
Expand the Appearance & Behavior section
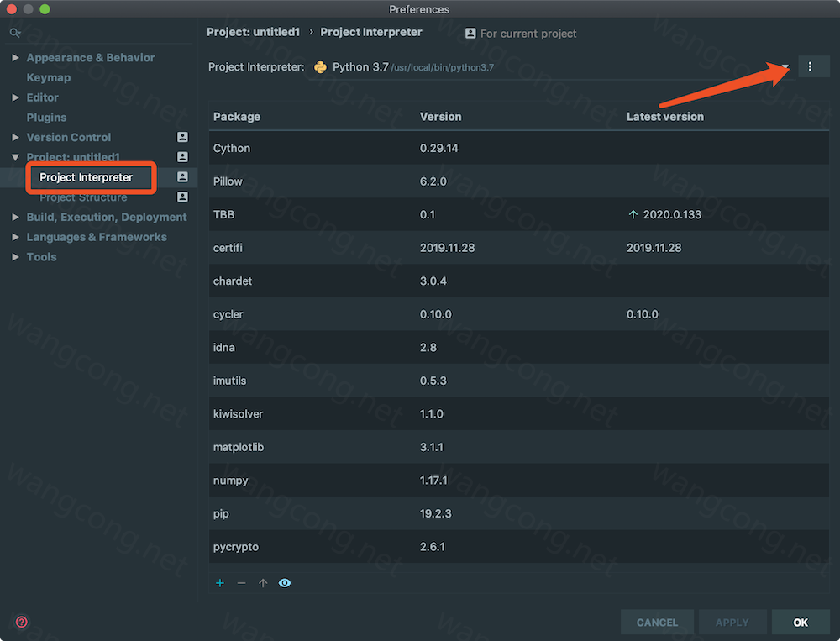coord(15,57)
